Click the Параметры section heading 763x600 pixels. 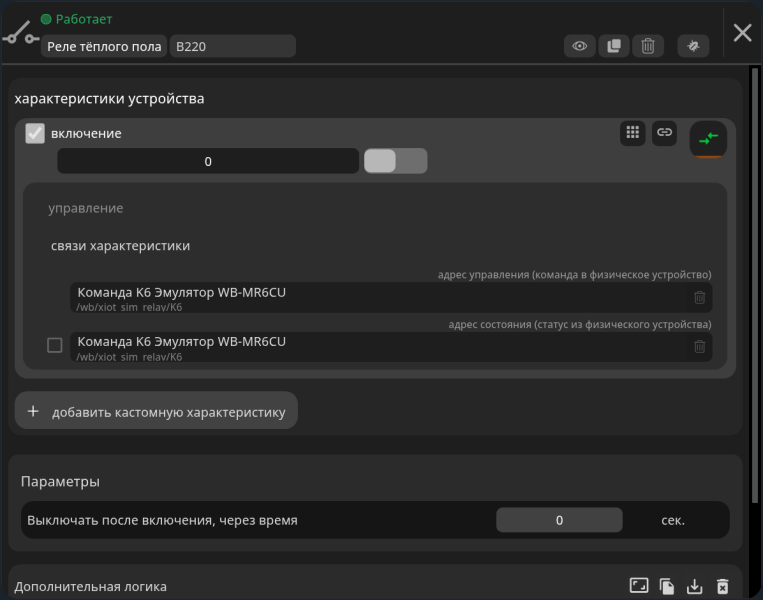point(60,482)
